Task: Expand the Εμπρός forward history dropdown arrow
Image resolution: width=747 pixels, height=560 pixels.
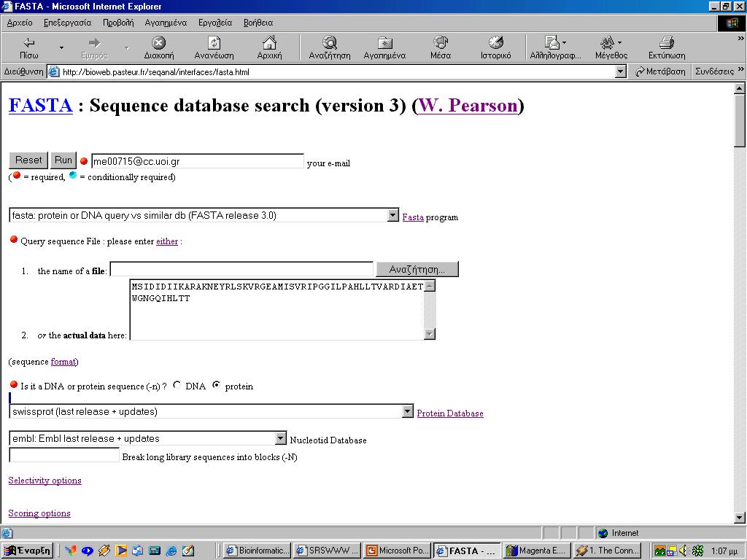Action: pos(126,47)
